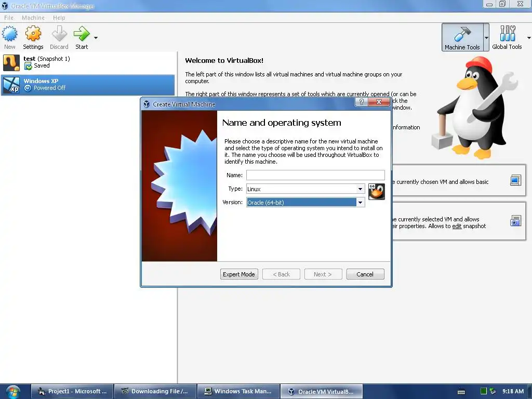Viewport: 532px width, 399px height.
Task: Click the Details tool icon in the welcome pane
Action: point(515,180)
